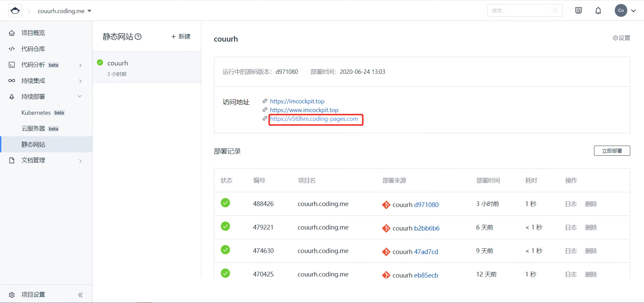Click link icon beside coding-pages.com address
Screen dimensions: 644x303
pos(265,118)
